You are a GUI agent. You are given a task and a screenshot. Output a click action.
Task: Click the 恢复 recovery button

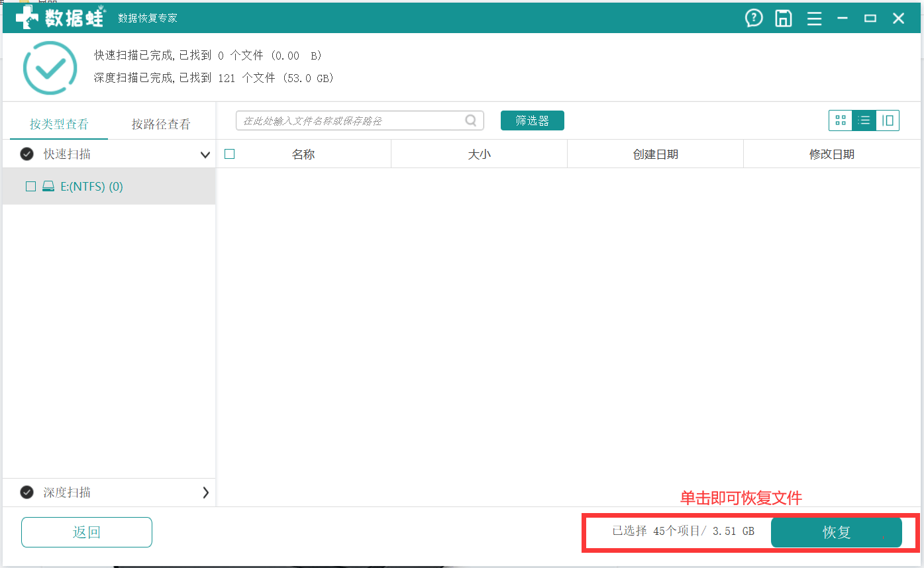(837, 532)
